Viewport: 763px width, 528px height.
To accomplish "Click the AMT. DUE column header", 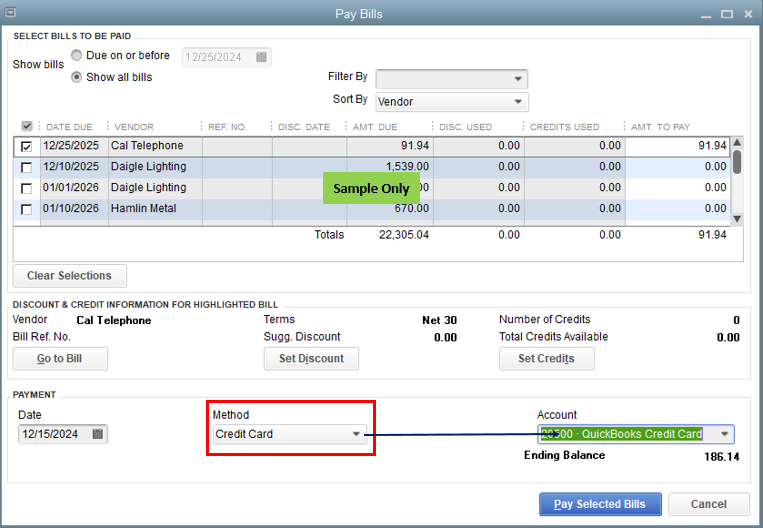I will [x=375, y=127].
